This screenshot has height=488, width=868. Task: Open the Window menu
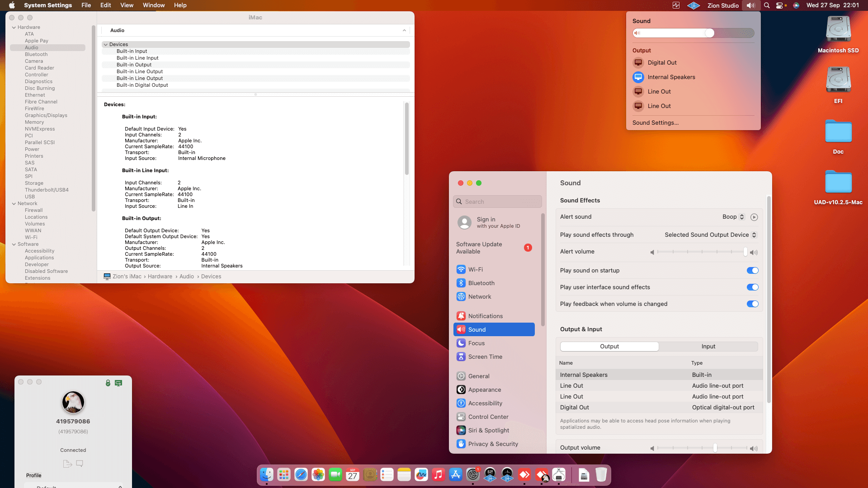pos(154,5)
